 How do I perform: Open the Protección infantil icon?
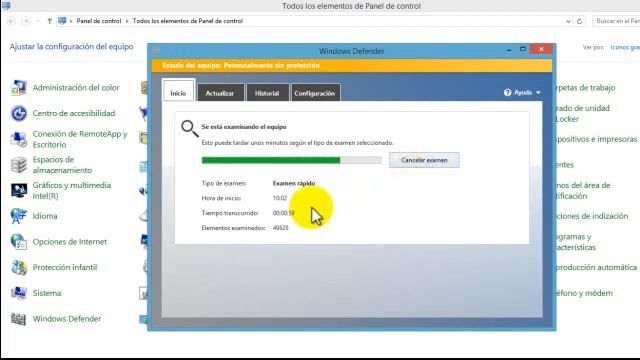pos(19,267)
